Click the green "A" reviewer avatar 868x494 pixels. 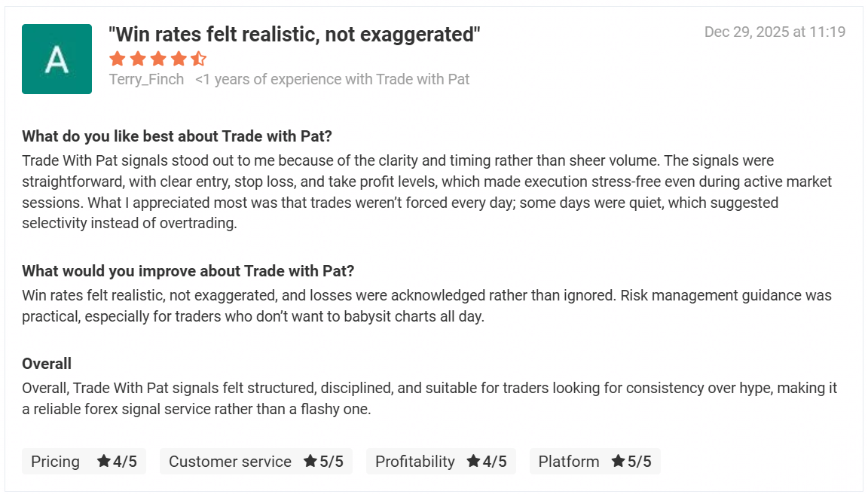57,59
